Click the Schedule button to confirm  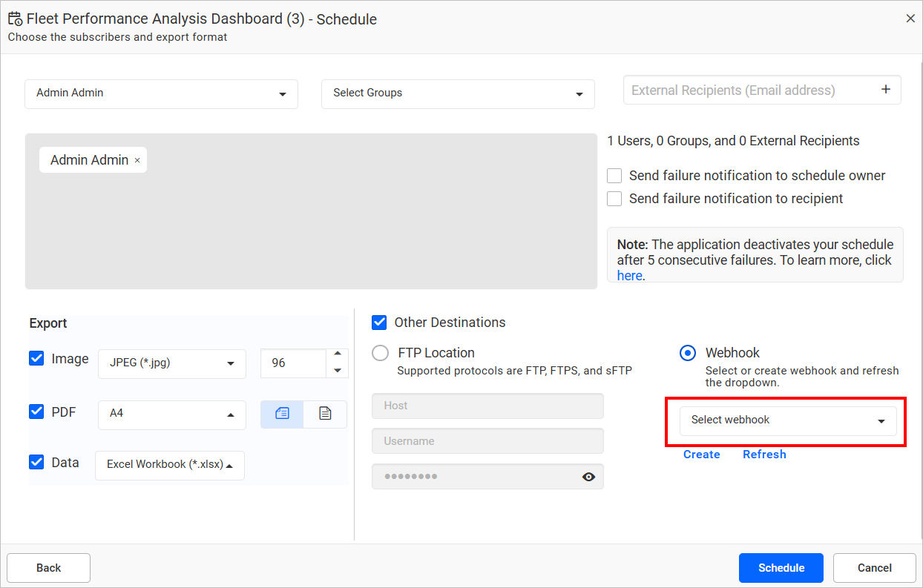pos(781,567)
